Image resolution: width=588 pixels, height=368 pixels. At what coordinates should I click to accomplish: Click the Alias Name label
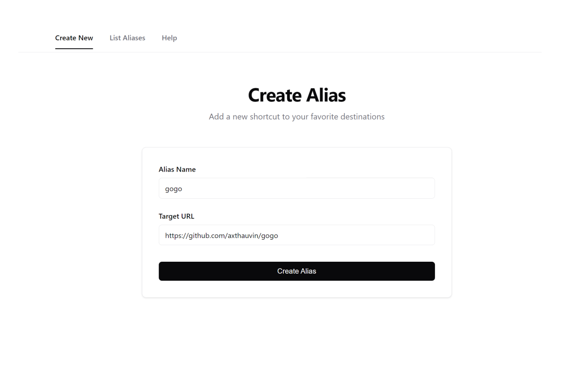pyautogui.click(x=177, y=169)
